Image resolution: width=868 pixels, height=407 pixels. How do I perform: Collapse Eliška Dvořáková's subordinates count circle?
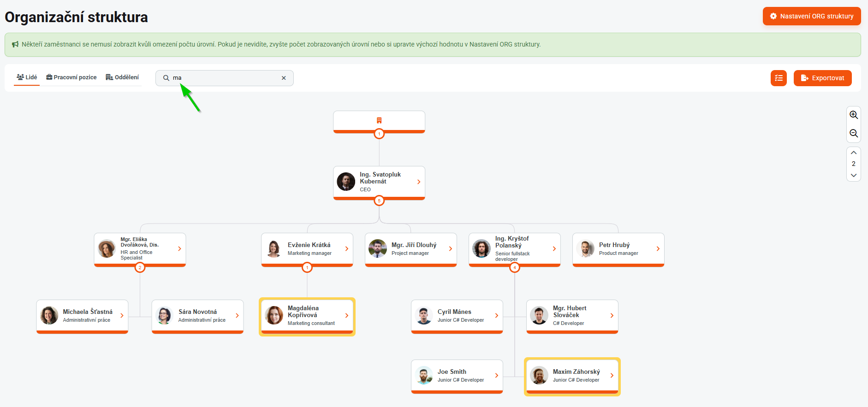point(140,267)
